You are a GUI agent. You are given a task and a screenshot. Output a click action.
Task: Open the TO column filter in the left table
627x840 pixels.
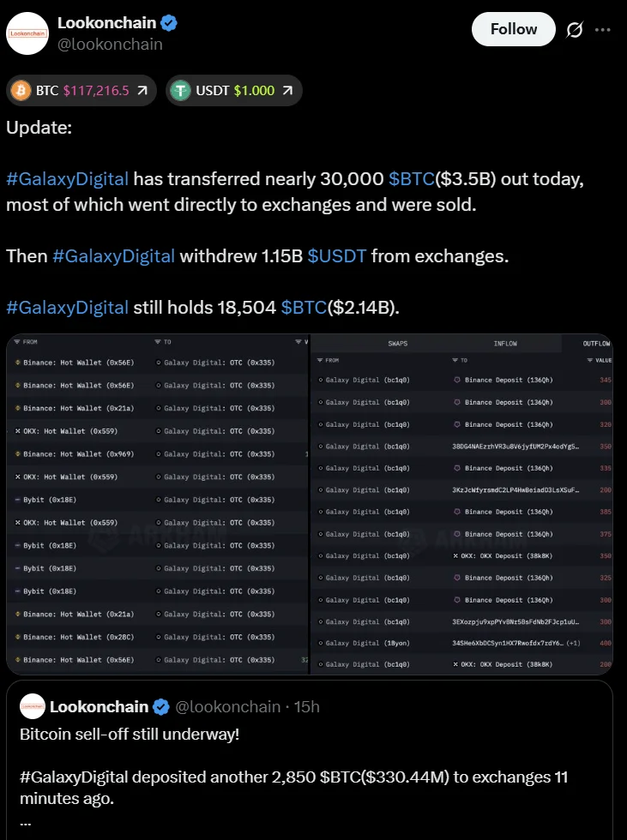162,342
